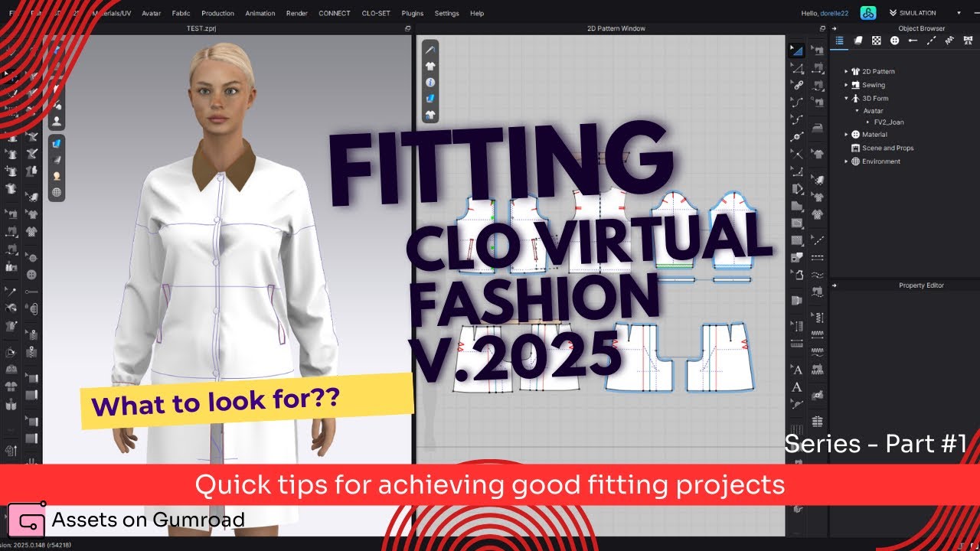
Task: Expand the 2D Pattern tree node
Action: pos(846,71)
